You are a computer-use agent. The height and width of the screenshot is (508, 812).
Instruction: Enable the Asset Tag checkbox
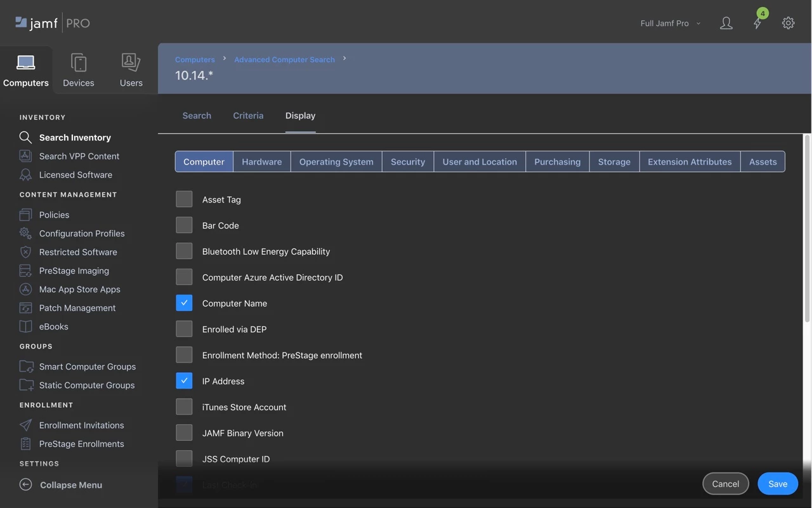(x=184, y=199)
